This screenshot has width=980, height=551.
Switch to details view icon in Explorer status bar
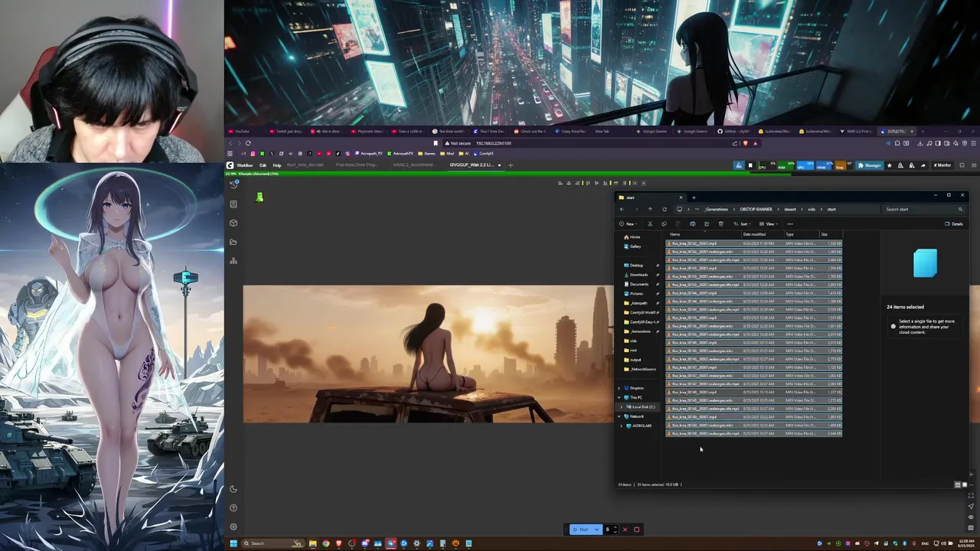click(958, 484)
